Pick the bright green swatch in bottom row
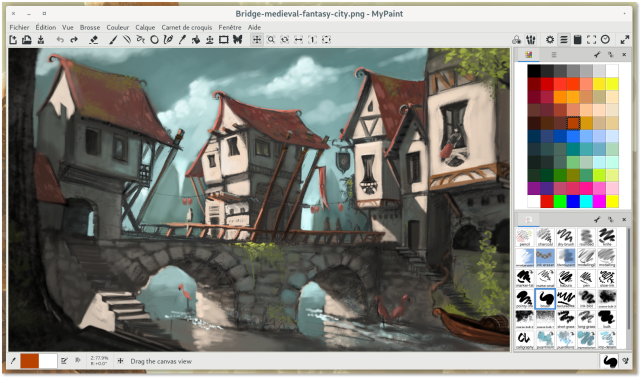640x377 pixels. coord(560,201)
